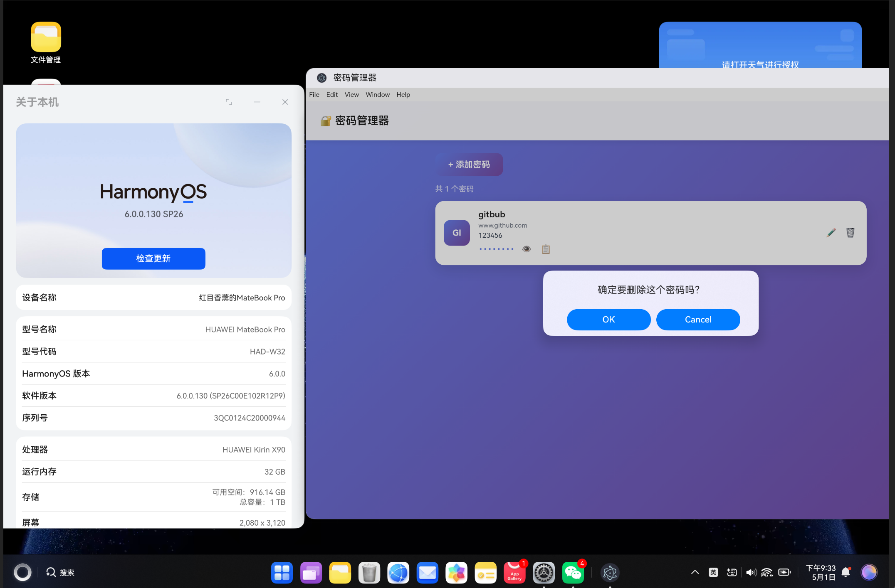This screenshot has width=895, height=588.
Task: Expand hidden tray icons with the caret
Action: [695, 572]
